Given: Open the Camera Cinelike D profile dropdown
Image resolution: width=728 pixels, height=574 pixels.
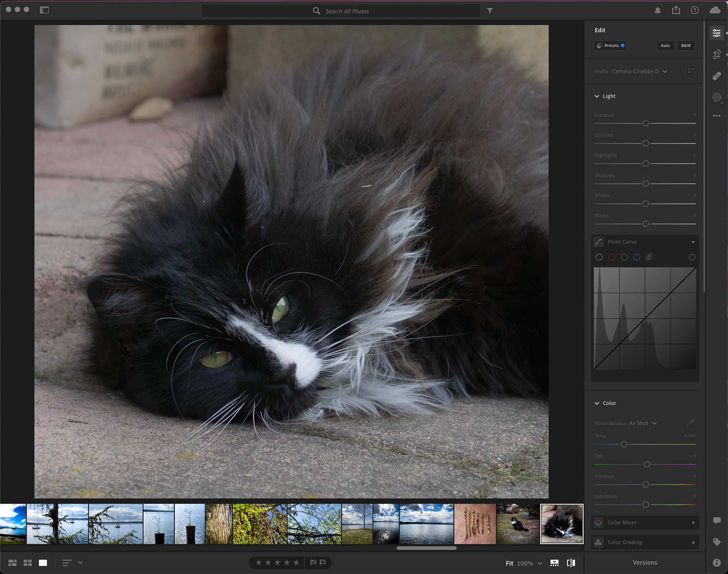Looking at the screenshot, I should click(639, 71).
